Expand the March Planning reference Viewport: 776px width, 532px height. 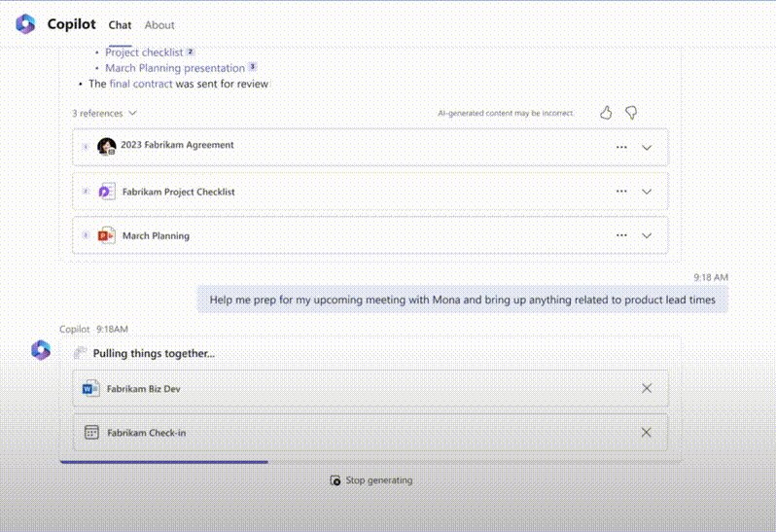(648, 235)
